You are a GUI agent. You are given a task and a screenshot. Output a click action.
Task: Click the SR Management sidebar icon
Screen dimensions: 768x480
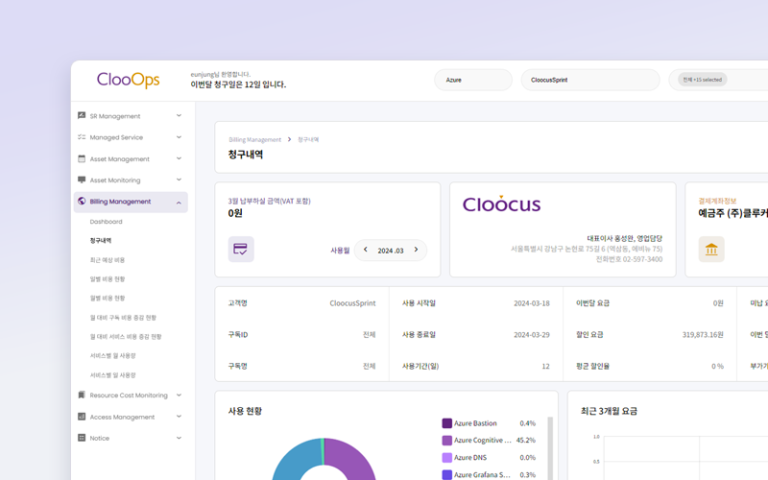click(x=82, y=116)
